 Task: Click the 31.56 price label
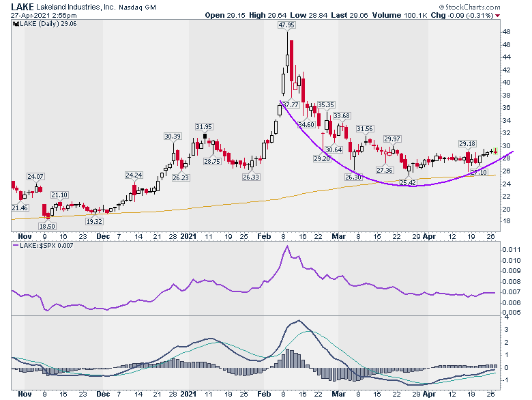click(365, 129)
